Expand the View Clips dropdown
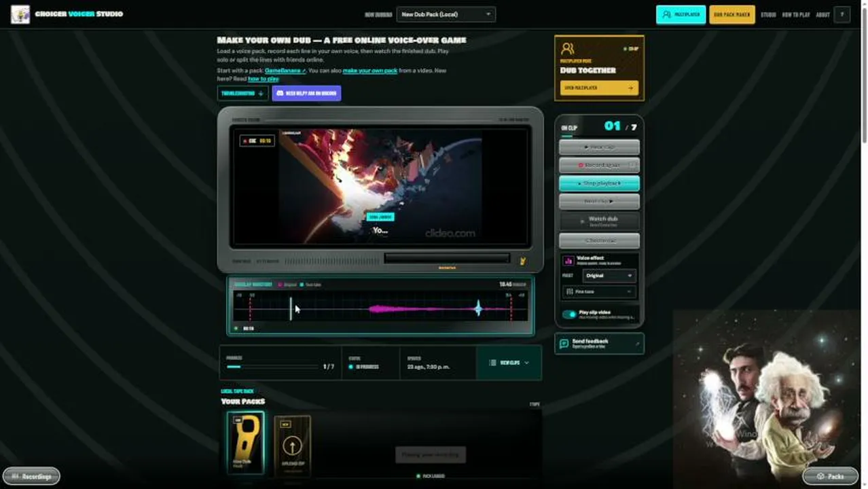 tap(509, 363)
